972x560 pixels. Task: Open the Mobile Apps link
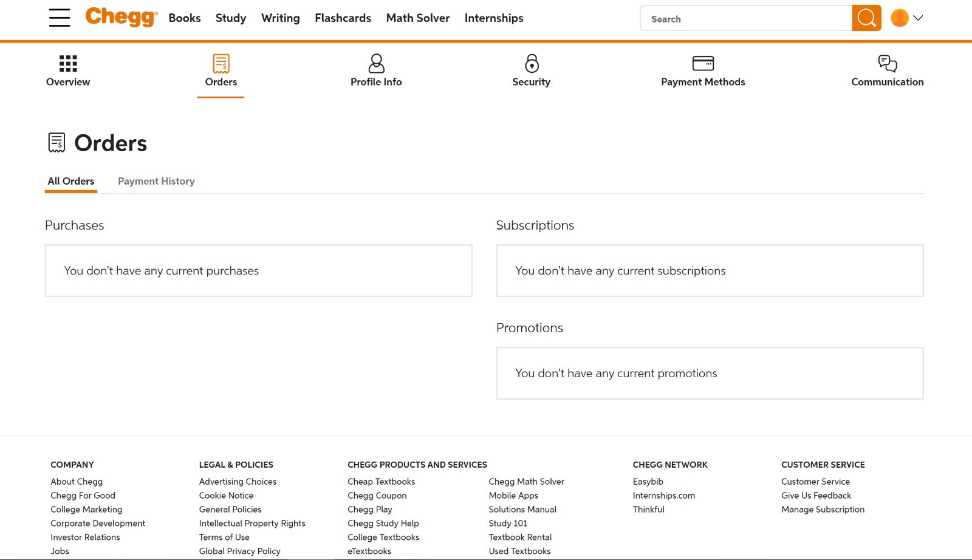(x=513, y=496)
